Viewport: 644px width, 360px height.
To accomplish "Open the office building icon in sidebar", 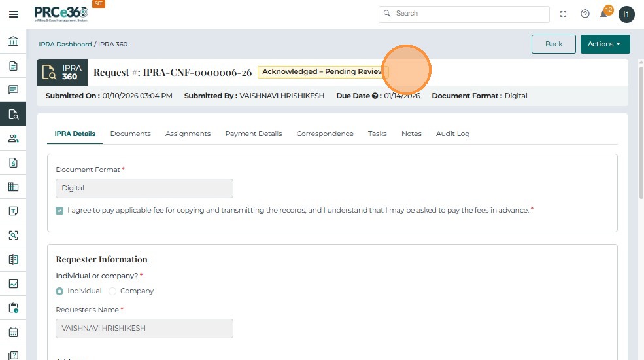I will [13, 187].
